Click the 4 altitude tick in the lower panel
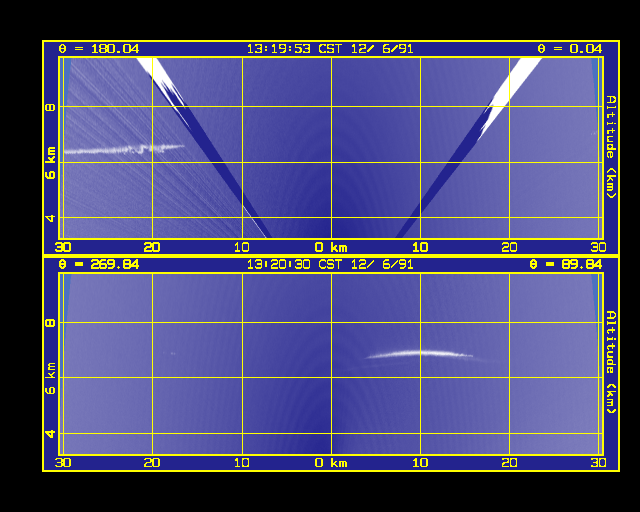This screenshot has height=512, width=640. pos(50,434)
